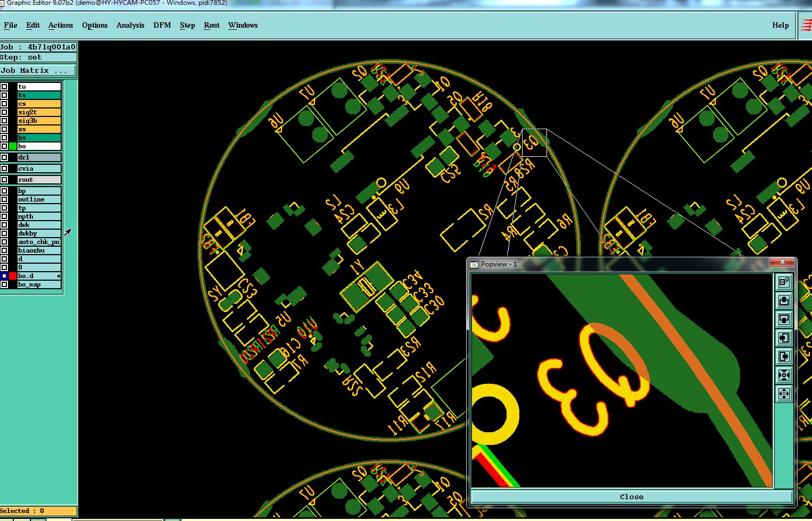Open the Windows menu
This screenshot has width=812, height=521.
pos(243,25)
